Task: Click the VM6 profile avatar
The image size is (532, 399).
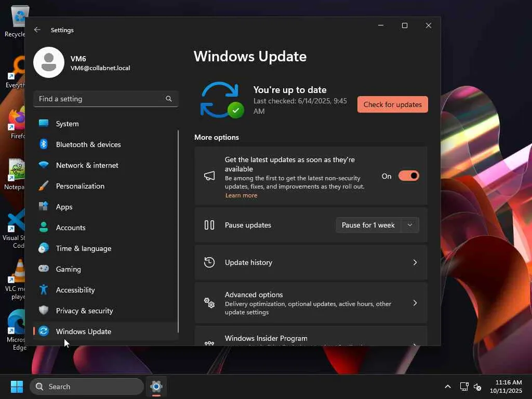Action: (49, 62)
